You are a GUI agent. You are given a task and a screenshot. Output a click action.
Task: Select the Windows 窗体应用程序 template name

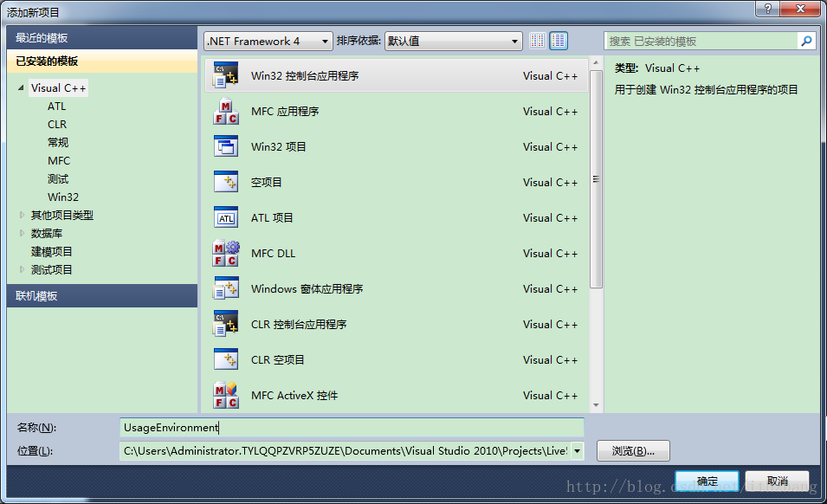(307, 288)
